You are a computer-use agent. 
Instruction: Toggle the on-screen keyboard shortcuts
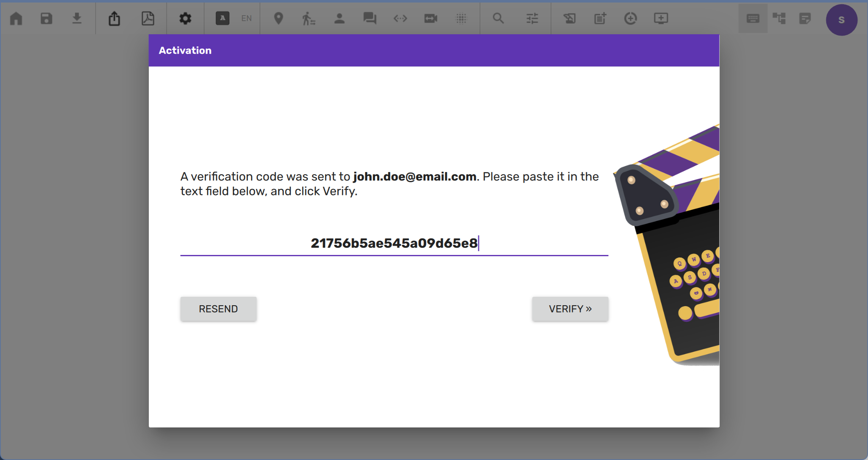click(x=753, y=19)
